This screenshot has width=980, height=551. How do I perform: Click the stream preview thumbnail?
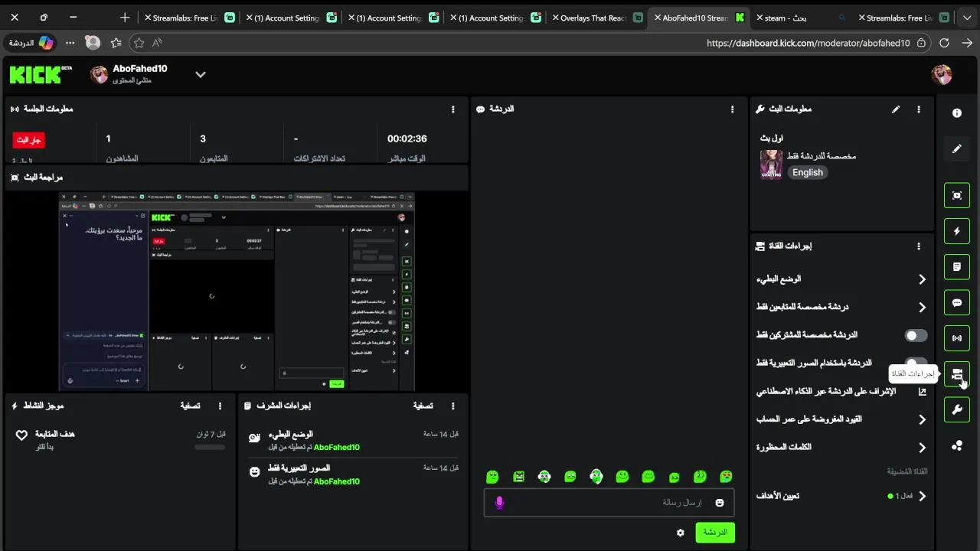pos(237,292)
